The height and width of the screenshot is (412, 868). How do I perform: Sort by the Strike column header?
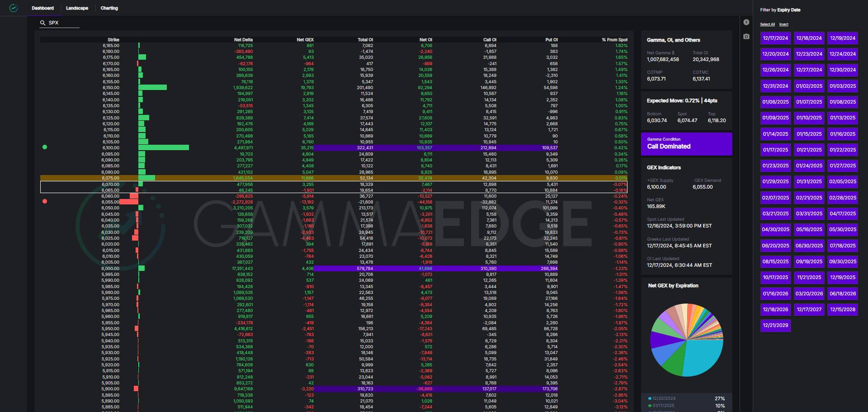tap(113, 40)
